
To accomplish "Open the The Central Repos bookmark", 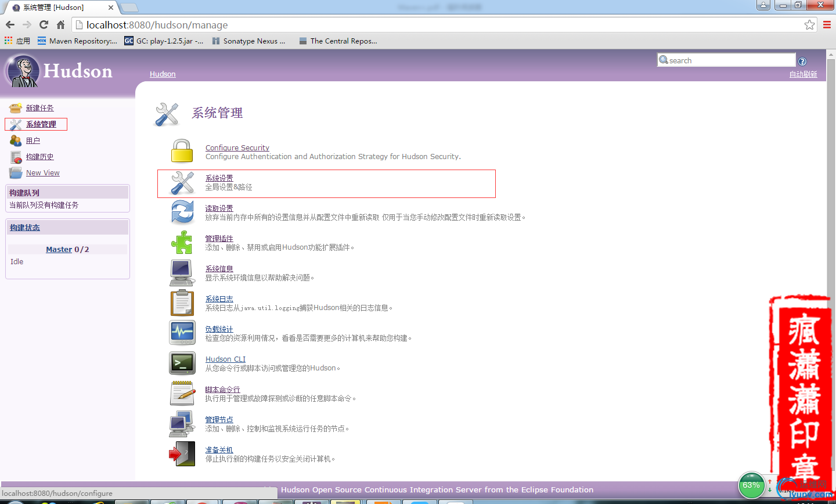I will [x=338, y=41].
